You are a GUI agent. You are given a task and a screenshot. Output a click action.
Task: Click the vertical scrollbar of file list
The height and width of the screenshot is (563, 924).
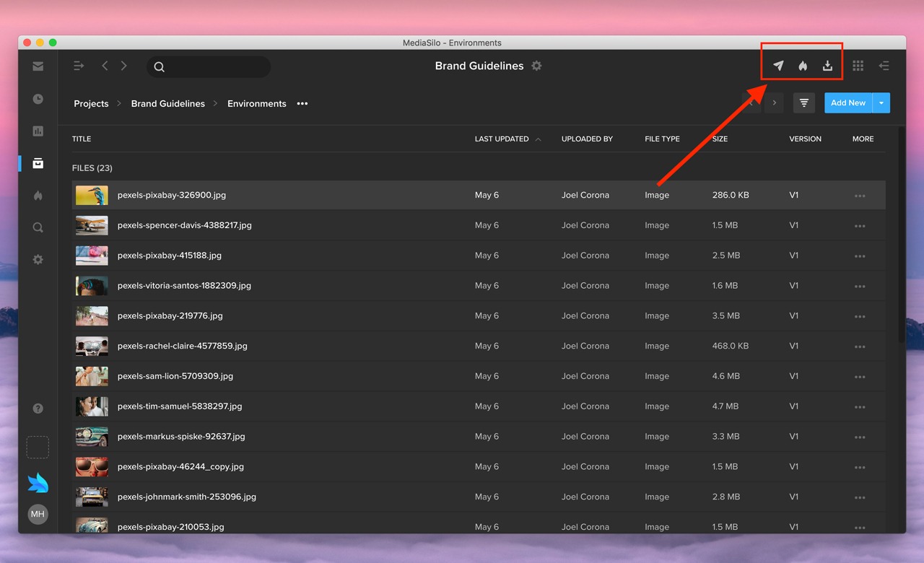click(902, 235)
